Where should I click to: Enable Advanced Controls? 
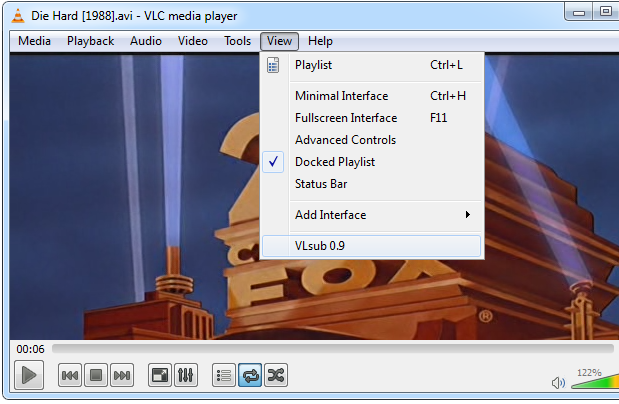click(371, 140)
